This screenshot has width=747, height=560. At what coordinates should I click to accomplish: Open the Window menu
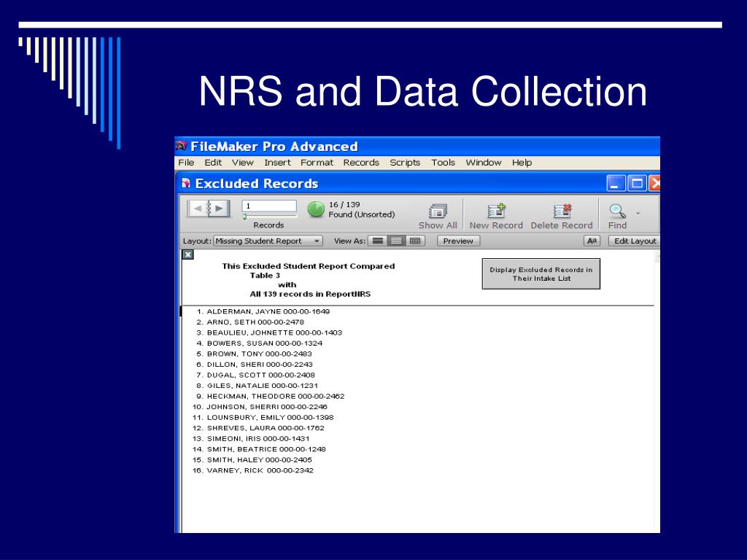(484, 163)
